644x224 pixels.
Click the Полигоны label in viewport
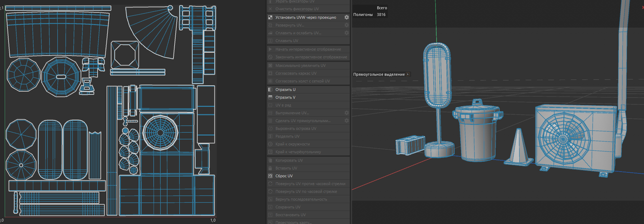click(363, 15)
